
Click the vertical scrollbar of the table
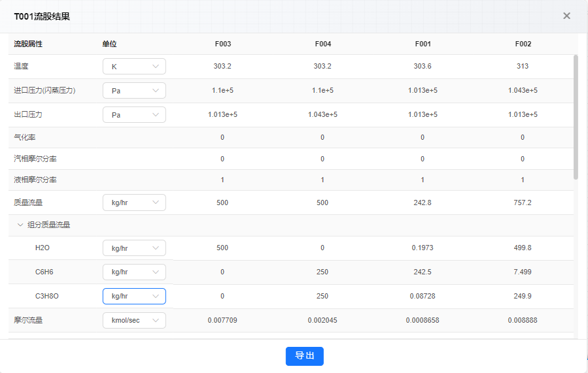[x=576, y=117]
